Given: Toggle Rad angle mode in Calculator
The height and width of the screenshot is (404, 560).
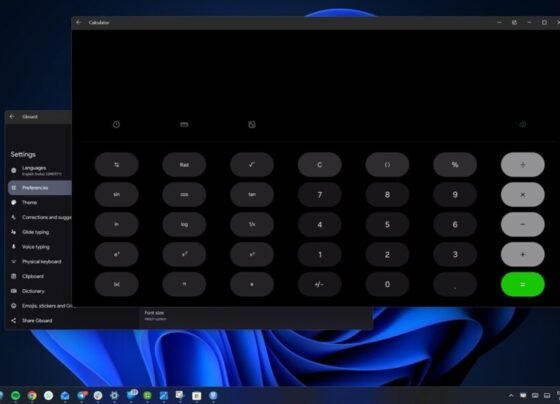Looking at the screenshot, I should (184, 165).
